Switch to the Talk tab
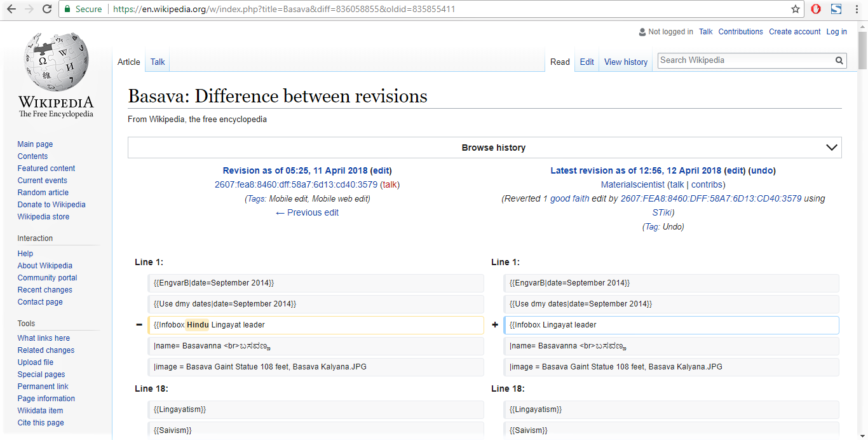This screenshot has width=868, height=440. tap(158, 62)
